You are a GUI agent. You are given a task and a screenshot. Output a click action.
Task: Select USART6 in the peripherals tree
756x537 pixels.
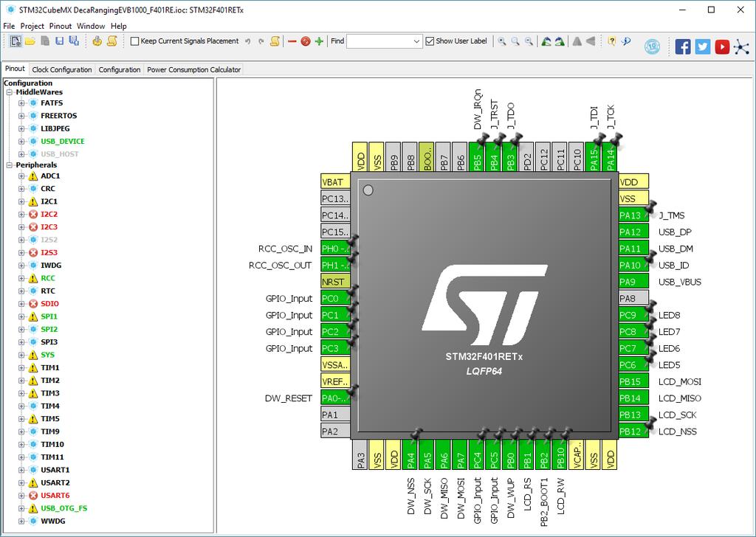click(x=55, y=496)
